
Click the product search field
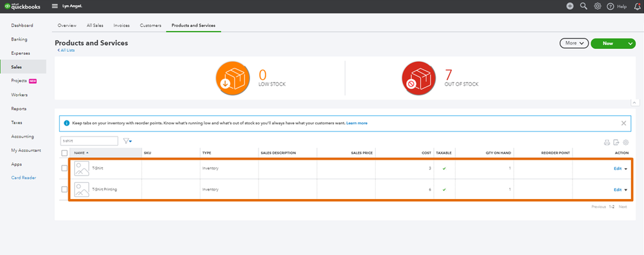pos(89,141)
